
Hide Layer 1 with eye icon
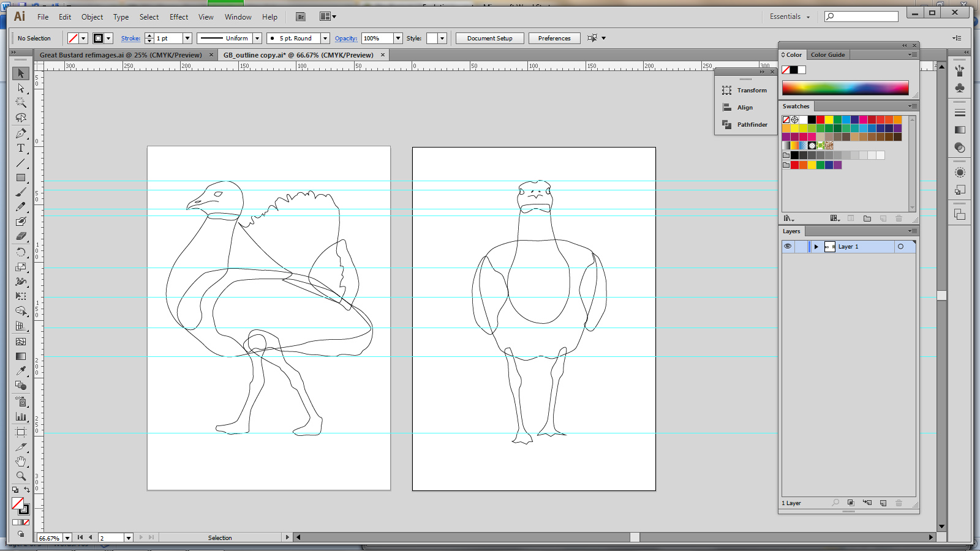788,246
